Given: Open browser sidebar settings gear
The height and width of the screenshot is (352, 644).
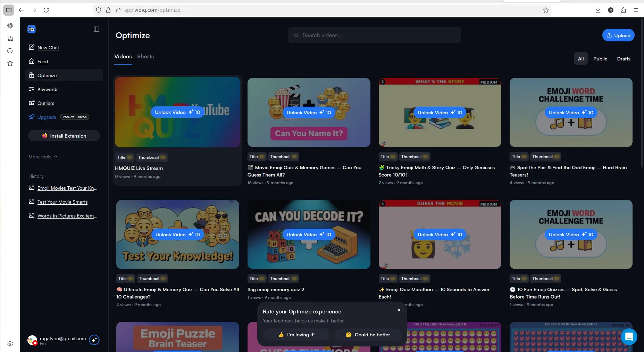Looking at the screenshot, I should click(x=10, y=344).
